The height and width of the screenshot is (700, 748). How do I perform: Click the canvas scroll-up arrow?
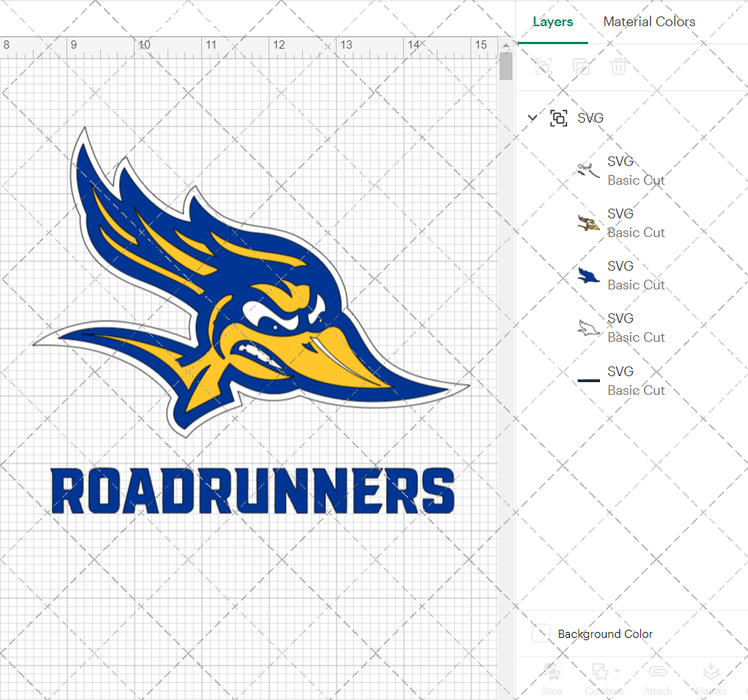pyautogui.click(x=506, y=45)
